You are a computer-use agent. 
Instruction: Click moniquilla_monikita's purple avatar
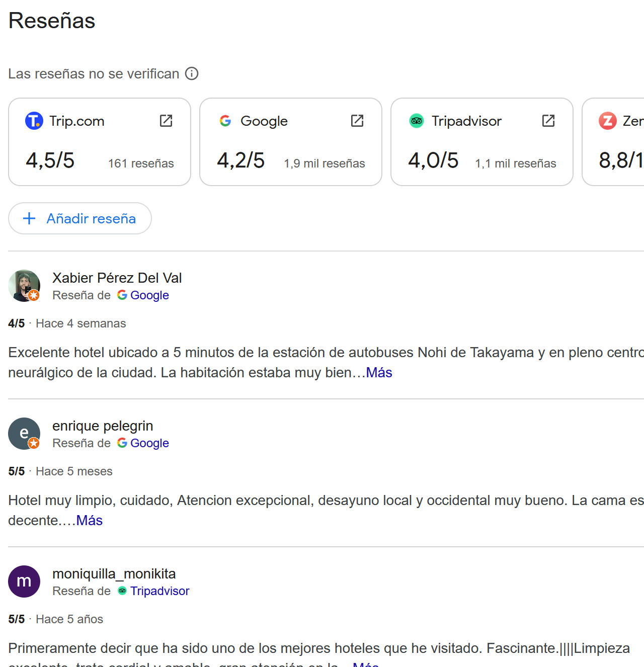[24, 581]
